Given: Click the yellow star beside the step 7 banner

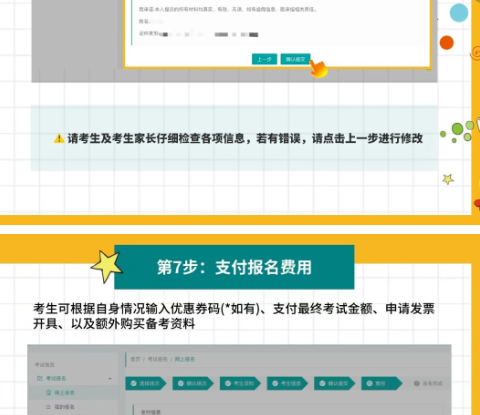Looking at the screenshot, I should pos(107,266).
